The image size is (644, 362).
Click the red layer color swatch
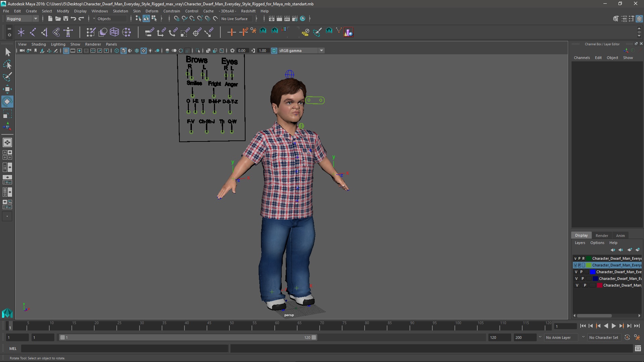pos(600,285)
